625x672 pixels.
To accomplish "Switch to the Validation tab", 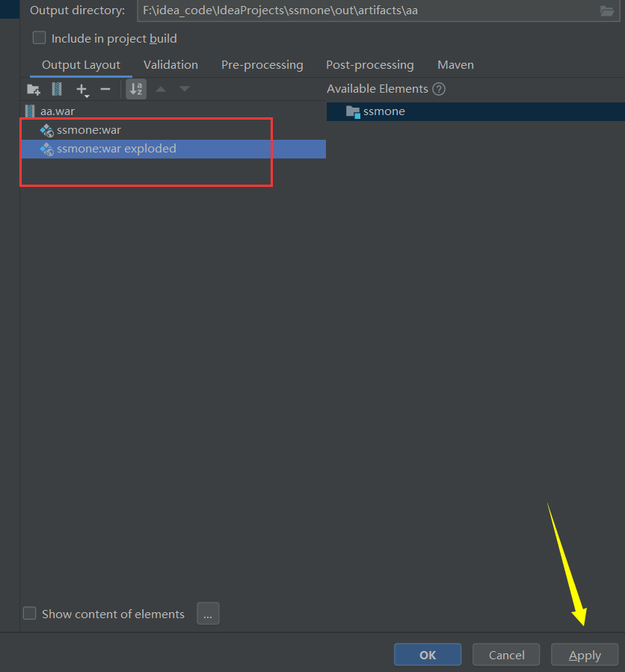I will point(170,64).
